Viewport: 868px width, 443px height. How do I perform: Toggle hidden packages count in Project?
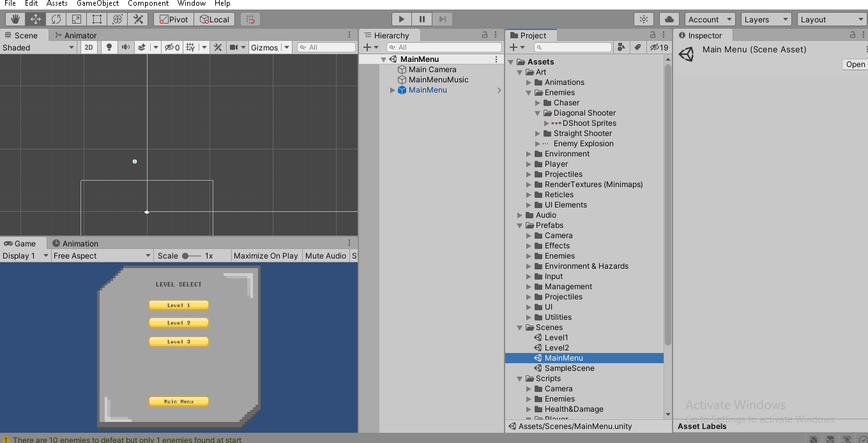click(659, 47)
